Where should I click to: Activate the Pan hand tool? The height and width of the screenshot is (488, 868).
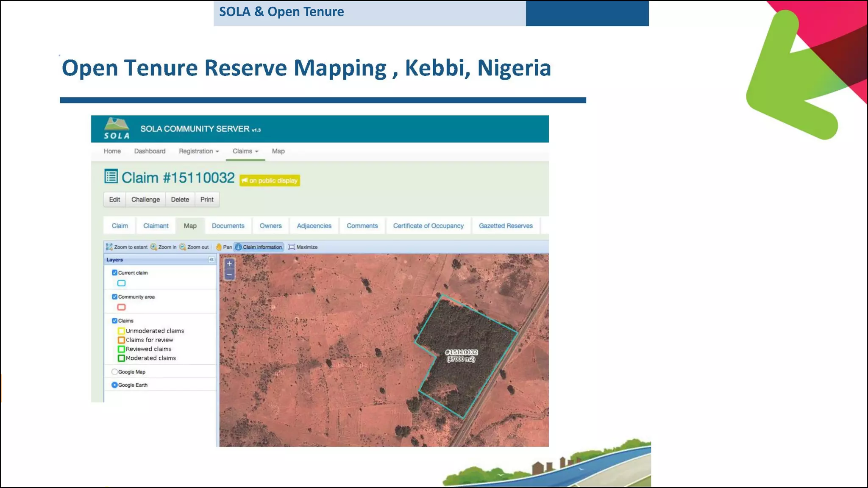point(219,247)
